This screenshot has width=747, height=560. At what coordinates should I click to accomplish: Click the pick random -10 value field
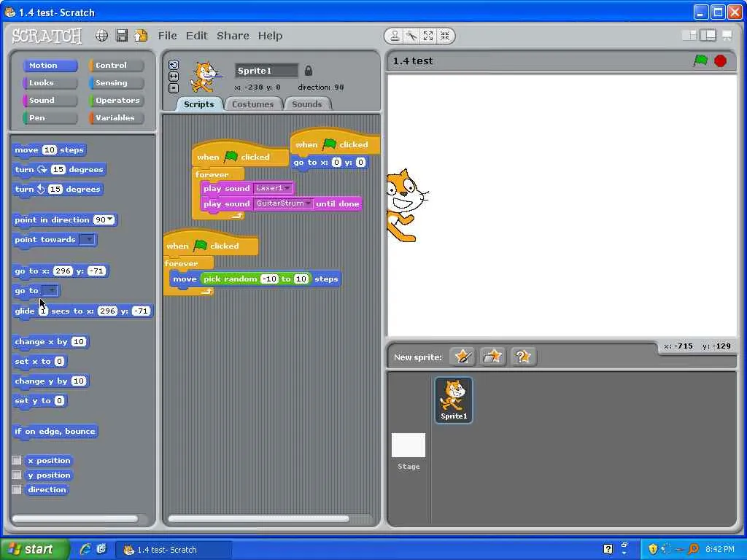[270, 279]
